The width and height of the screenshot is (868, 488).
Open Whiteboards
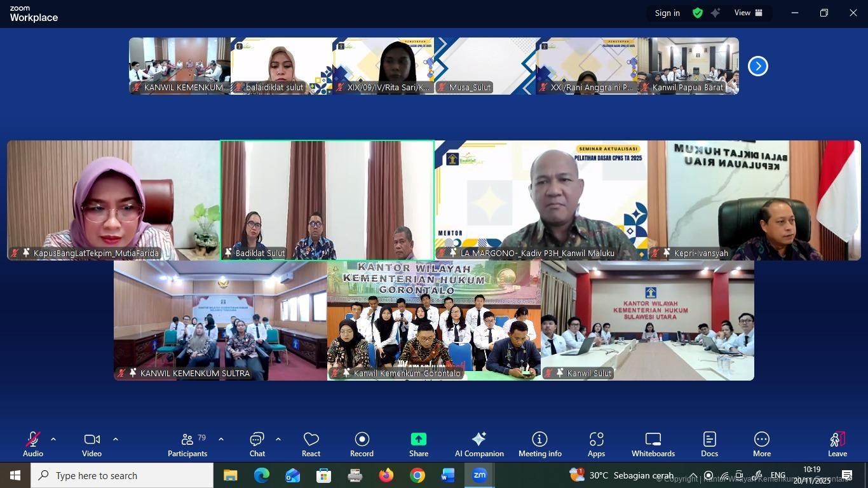(653, 444)
